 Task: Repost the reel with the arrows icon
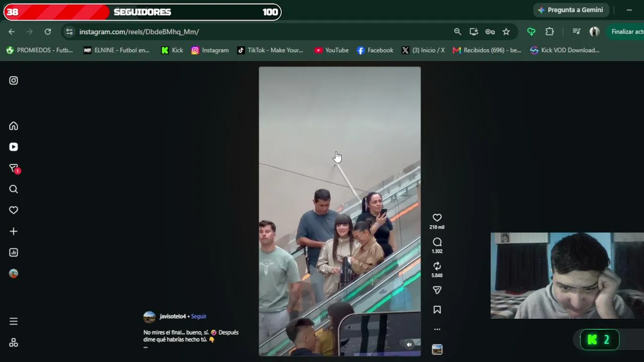[437, 266]
